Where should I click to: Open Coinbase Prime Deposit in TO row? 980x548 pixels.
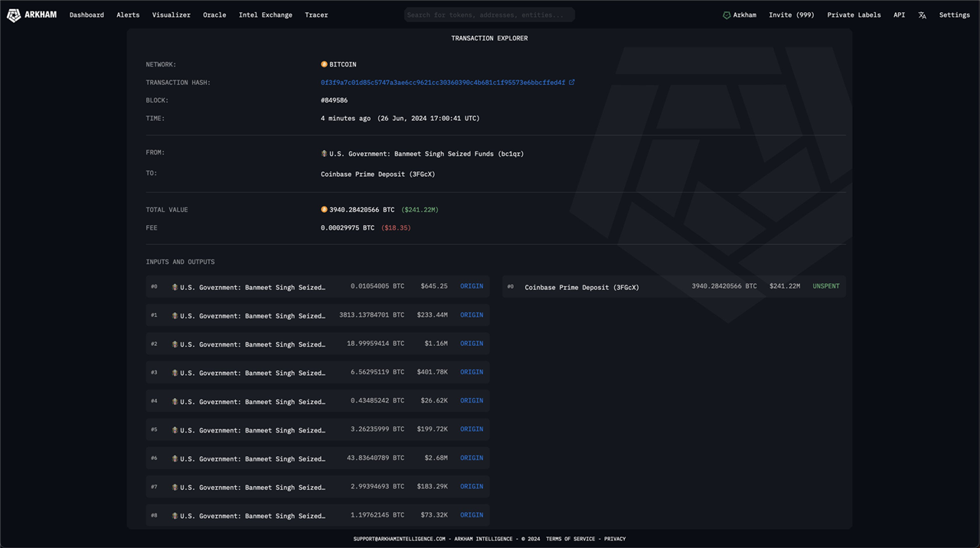tap(377, 175)
